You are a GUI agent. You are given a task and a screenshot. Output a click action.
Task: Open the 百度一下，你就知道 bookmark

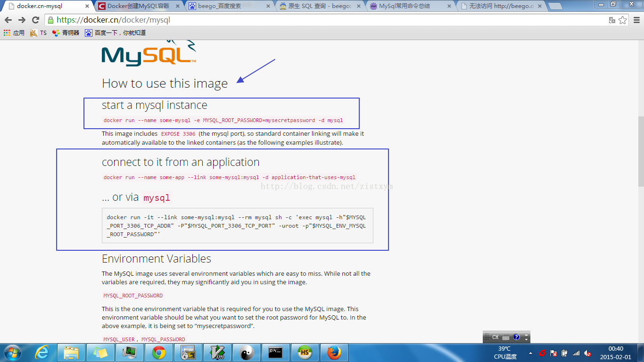116,33
